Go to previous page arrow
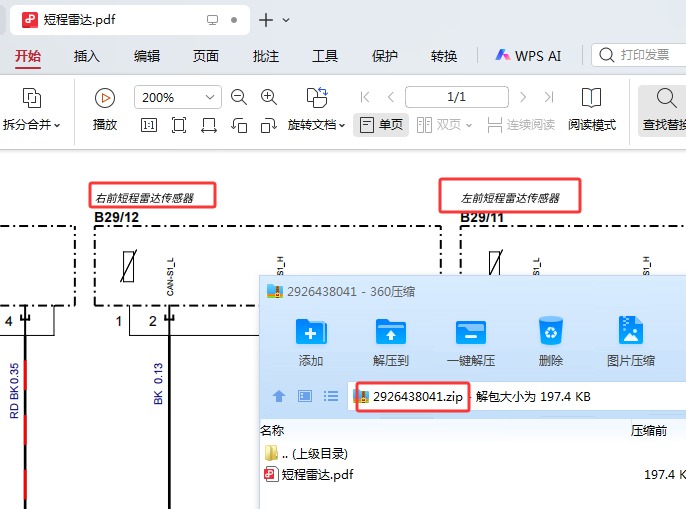The image size is (686, 509). click(391, 97)
